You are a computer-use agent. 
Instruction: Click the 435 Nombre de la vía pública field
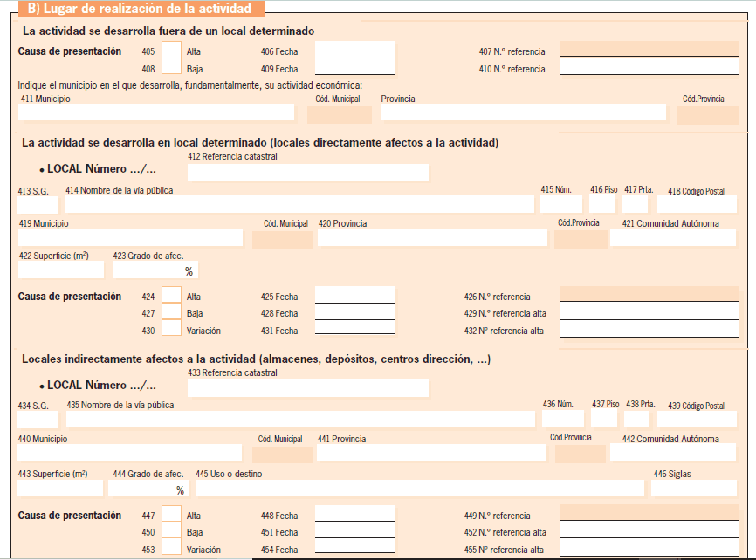[x=300, y=420]
